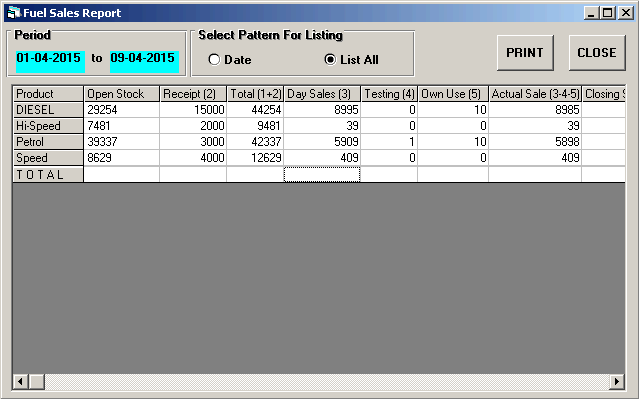The height and width of the screenshot is (399, 639).
Task: Click Petrol actual sale value 5898
Action: pyautogui.click(x=535, y=142)
